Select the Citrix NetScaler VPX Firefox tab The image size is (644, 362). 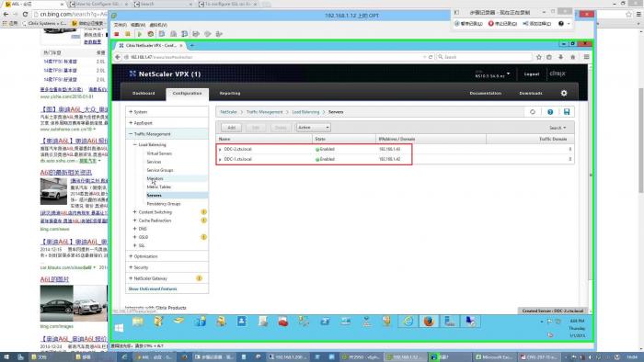tap(150, 46)
